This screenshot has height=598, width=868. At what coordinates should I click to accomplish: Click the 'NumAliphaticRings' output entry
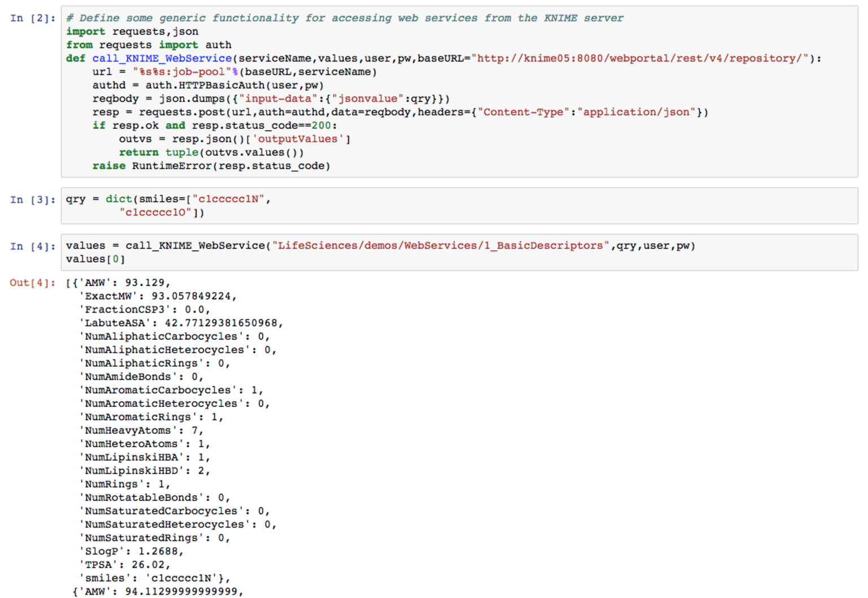[x=155, y=363]
